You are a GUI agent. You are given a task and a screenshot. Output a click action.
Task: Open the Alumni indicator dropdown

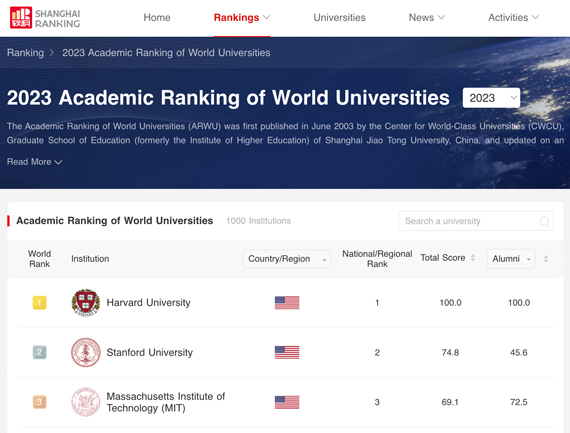511,259
